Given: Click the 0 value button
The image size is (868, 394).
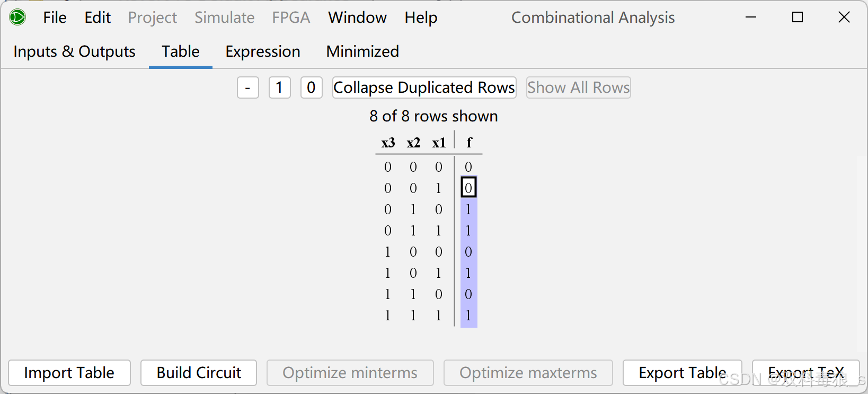Looking at the screenshot, I should (311, 87).
